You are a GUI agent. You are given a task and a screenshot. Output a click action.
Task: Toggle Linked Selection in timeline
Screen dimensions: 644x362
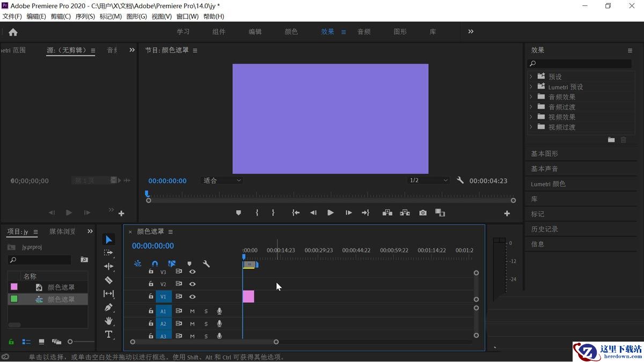pos(172,264)
